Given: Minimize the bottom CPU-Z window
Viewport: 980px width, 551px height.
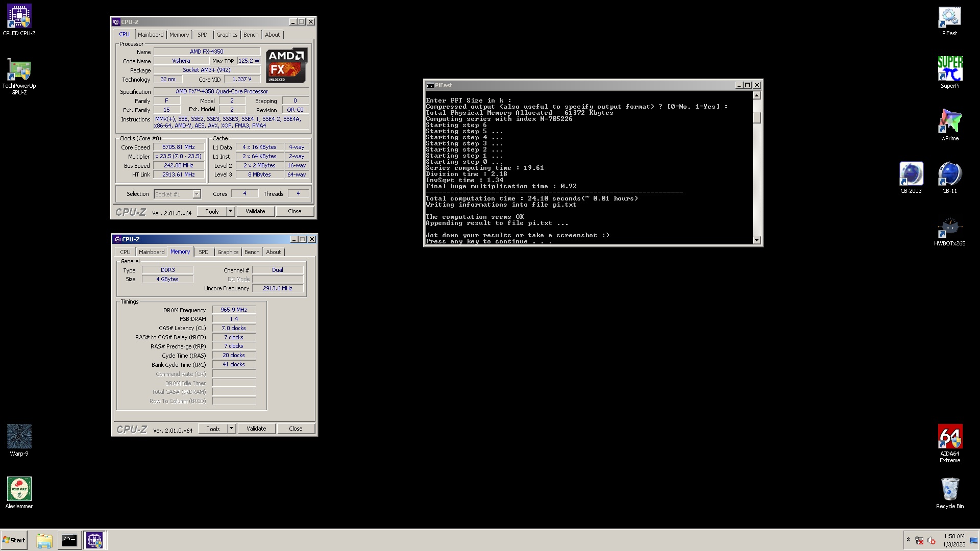Looking at the screenshot, I should tap(294, 239).
